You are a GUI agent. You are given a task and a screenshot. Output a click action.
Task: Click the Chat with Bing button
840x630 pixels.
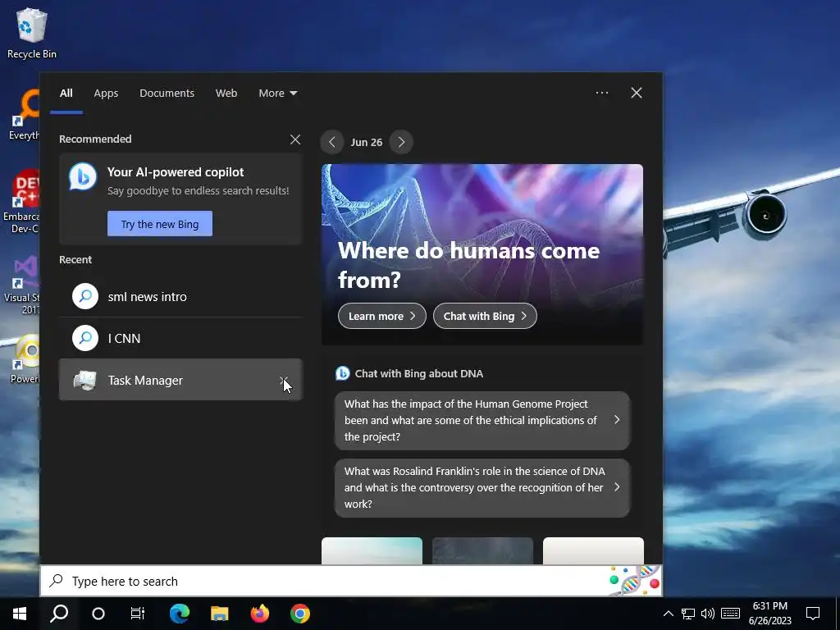pos(485,316)
